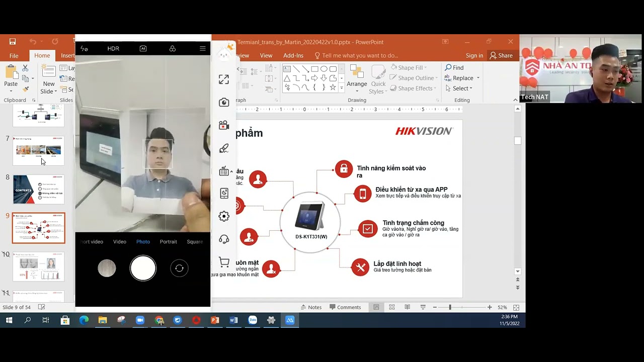Click the Undo arrow in quick access toolbar
Image resolution: width=644 pixels, height=362 pixels.
point(33,42)
